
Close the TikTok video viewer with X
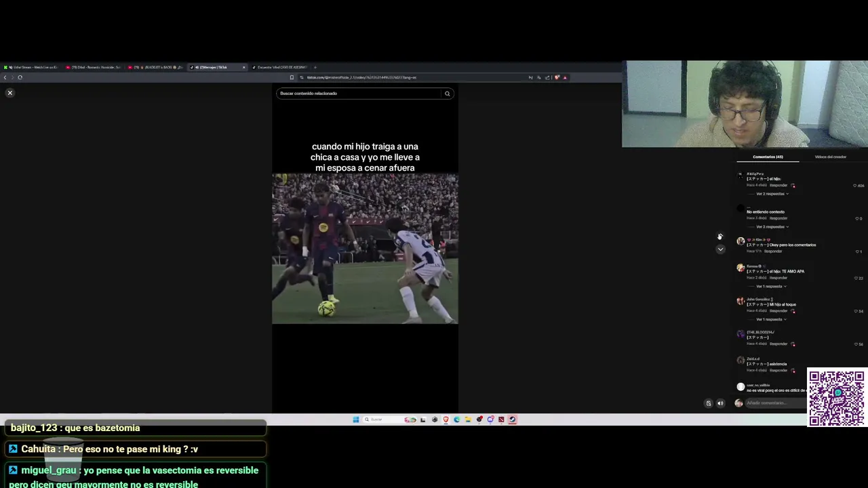9,93
